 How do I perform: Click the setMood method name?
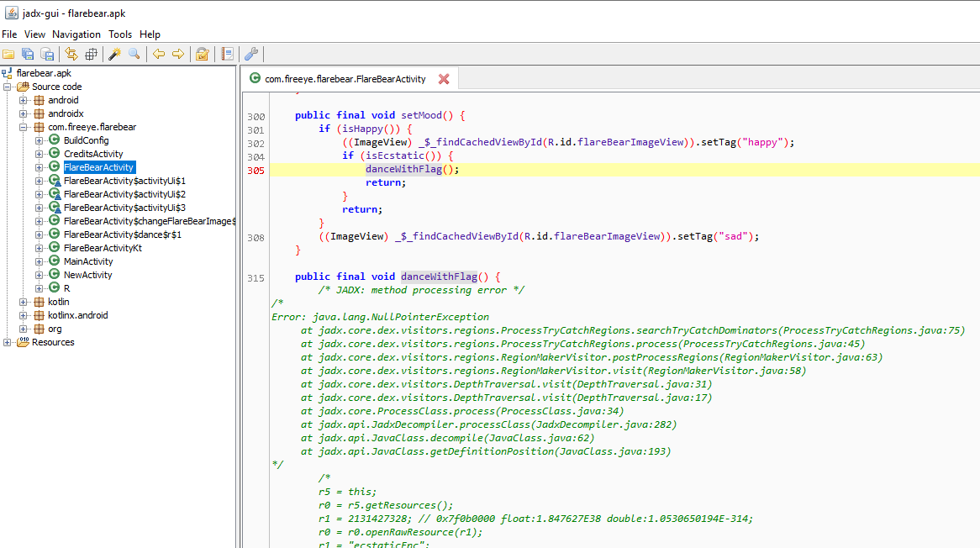[x=421, y=115]
